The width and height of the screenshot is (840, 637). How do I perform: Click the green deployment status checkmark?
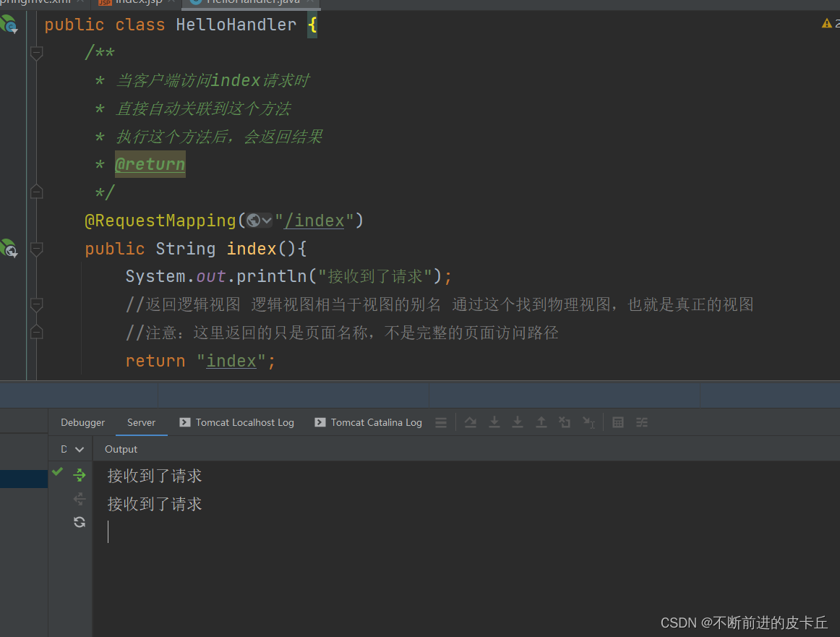pos(58,471)
